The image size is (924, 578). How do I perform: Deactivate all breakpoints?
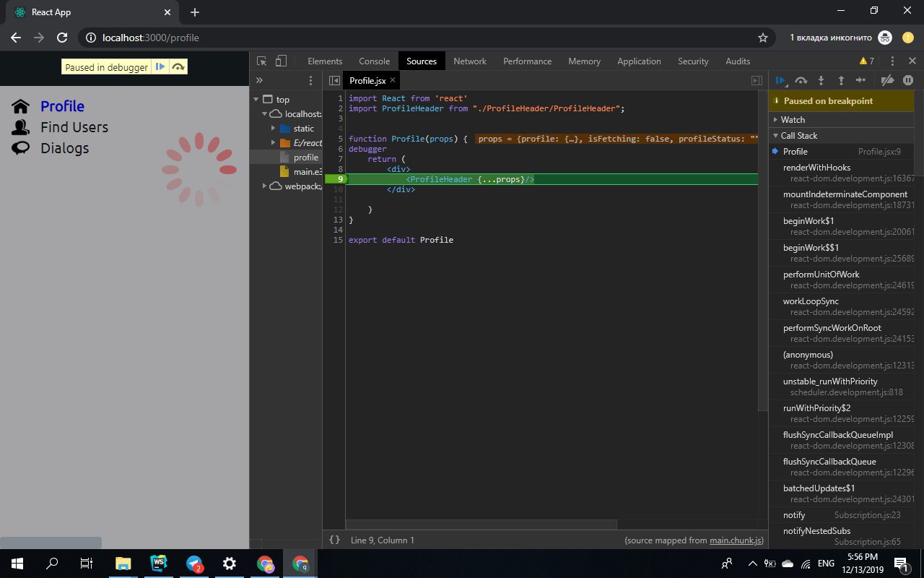(x=889, y=81)
